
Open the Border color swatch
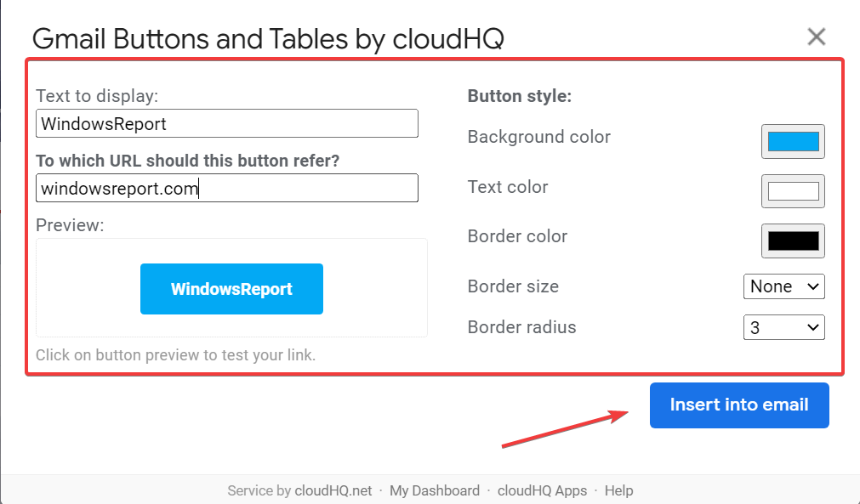coord(793,241)
